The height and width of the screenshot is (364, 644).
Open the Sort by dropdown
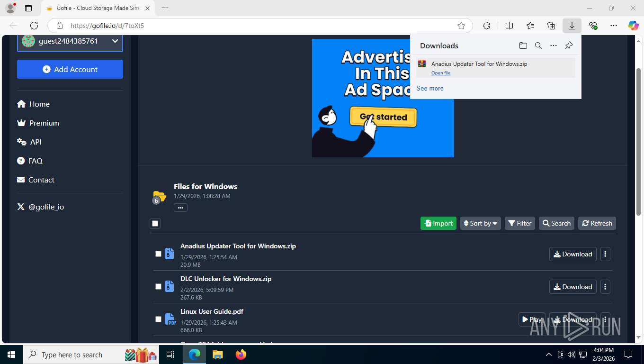(x=481, y=223)
